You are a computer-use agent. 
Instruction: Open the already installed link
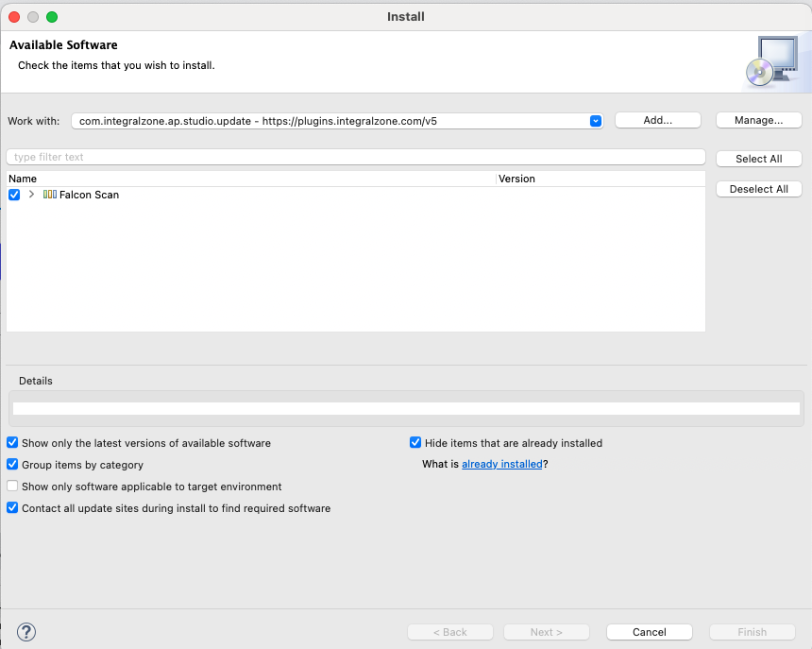pyautogui.click(x=501, y=464)
